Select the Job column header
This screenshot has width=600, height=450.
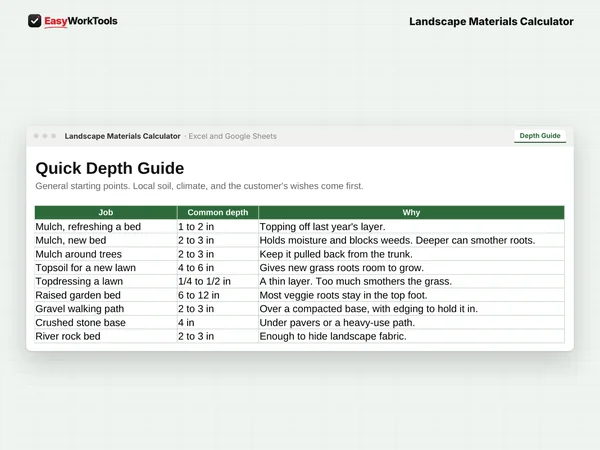pos(106,212)
